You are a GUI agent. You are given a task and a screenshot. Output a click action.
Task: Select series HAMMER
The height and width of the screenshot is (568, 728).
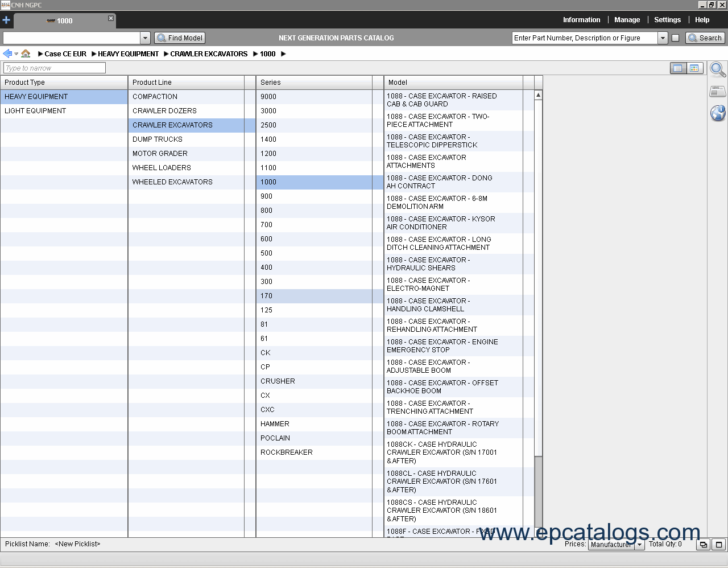tap(320, 424)
